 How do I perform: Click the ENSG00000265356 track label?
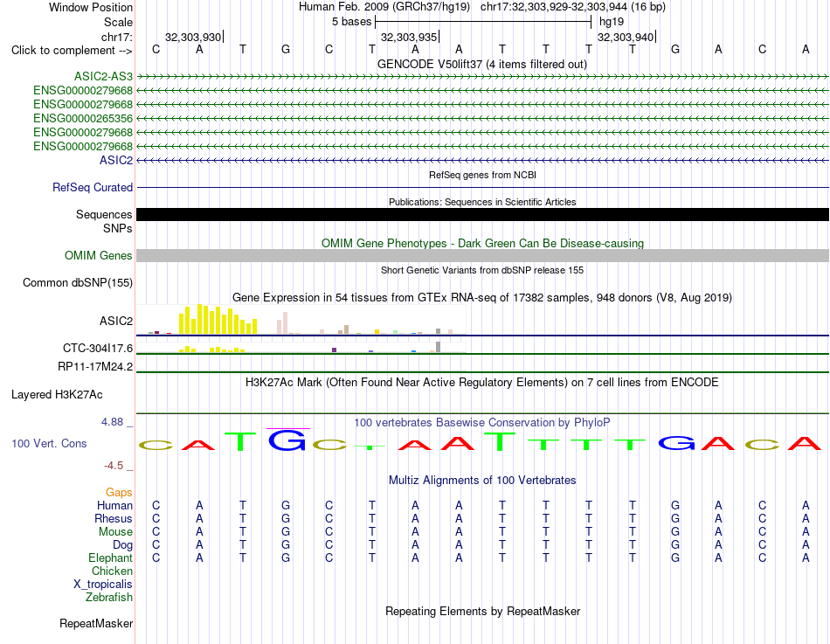(83, 118)
